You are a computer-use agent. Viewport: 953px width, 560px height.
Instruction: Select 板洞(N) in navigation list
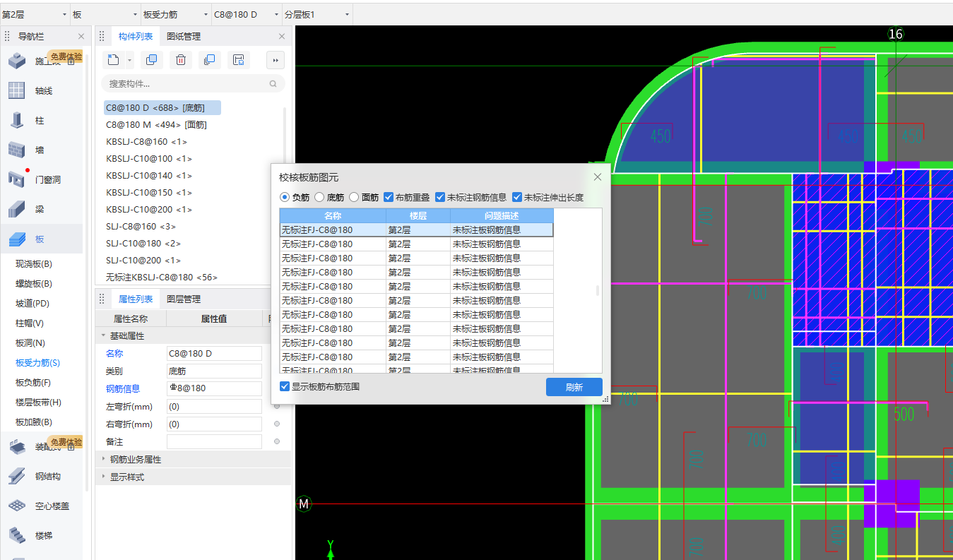pos(30,343)
